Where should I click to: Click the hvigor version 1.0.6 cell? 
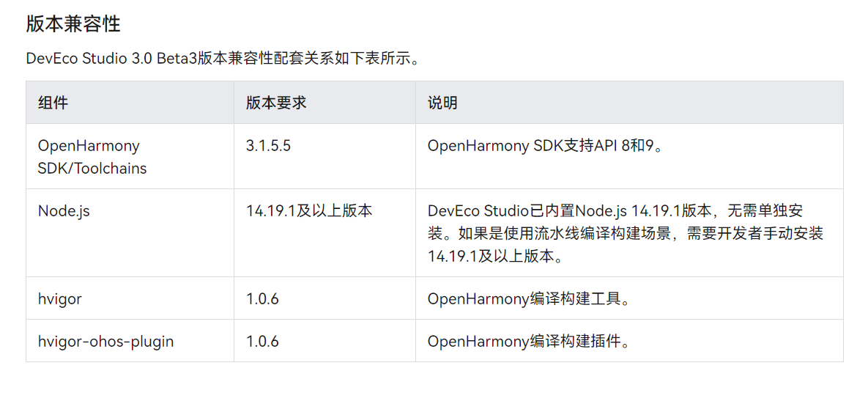pos(262,298)
